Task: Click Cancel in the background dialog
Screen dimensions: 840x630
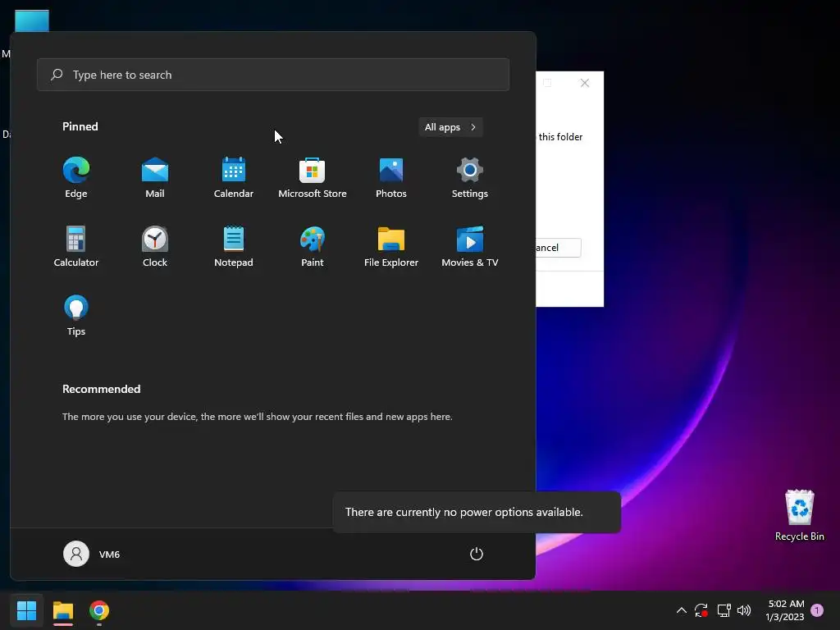Action: (558, 248)
